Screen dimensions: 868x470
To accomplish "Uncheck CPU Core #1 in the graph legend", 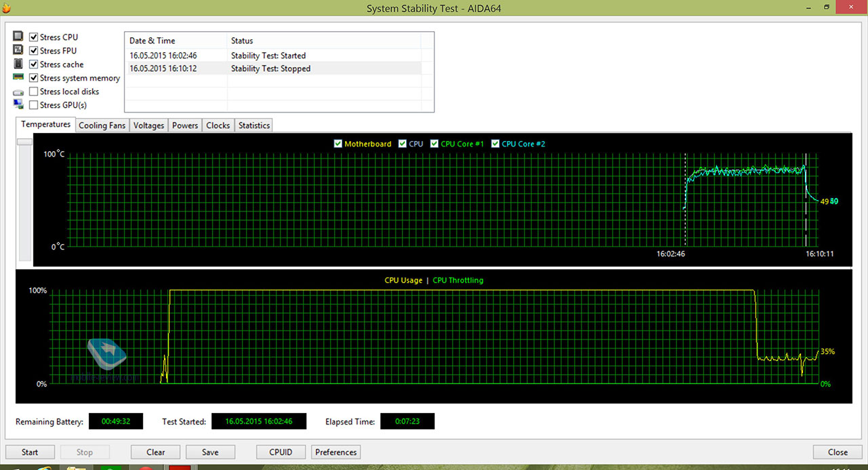I will click(x=435, y=144).
